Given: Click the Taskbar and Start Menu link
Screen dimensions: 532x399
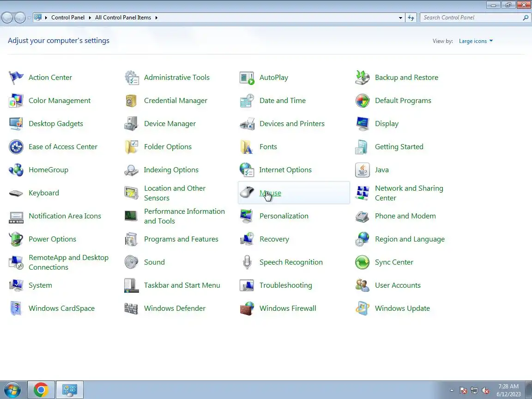Looking at the screenshot, I should pyautogui.click(x=182, y=285).
